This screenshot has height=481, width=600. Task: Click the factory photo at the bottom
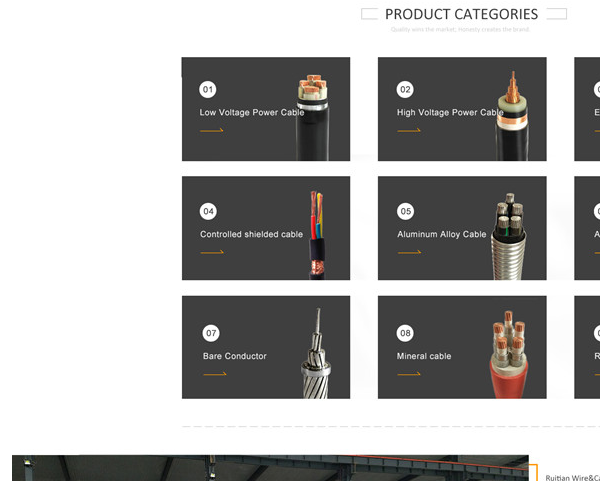[270, 468]
